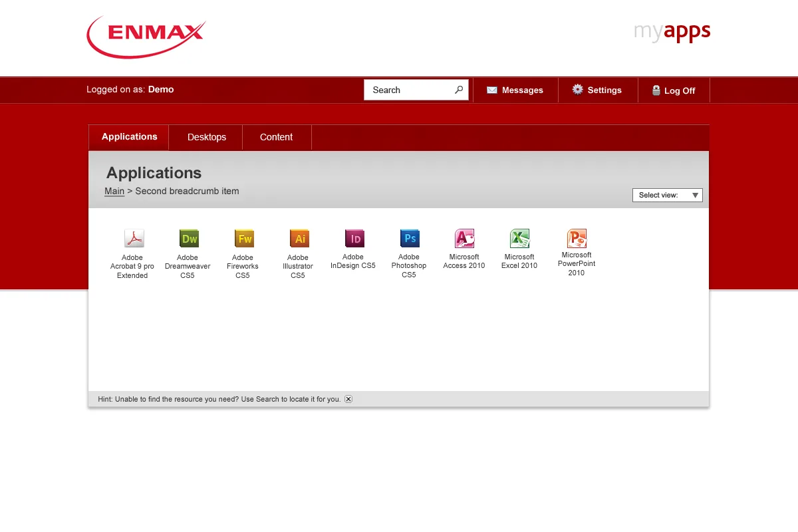Image resolution: width=798 pixels, height=532 pixels.
Task: Click the 'Microsoft Access 2010' label
Action: point(464,261)
